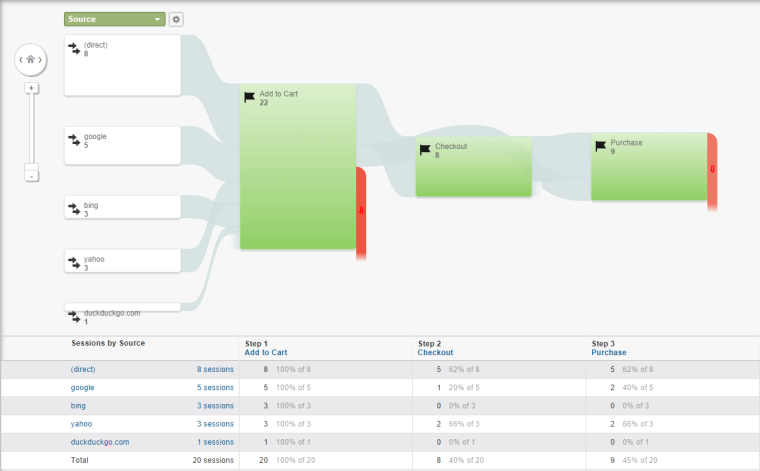Click red drop-off bar on Add to Cart
This screenshot has height=471, width=760.
tap(361, 210)
